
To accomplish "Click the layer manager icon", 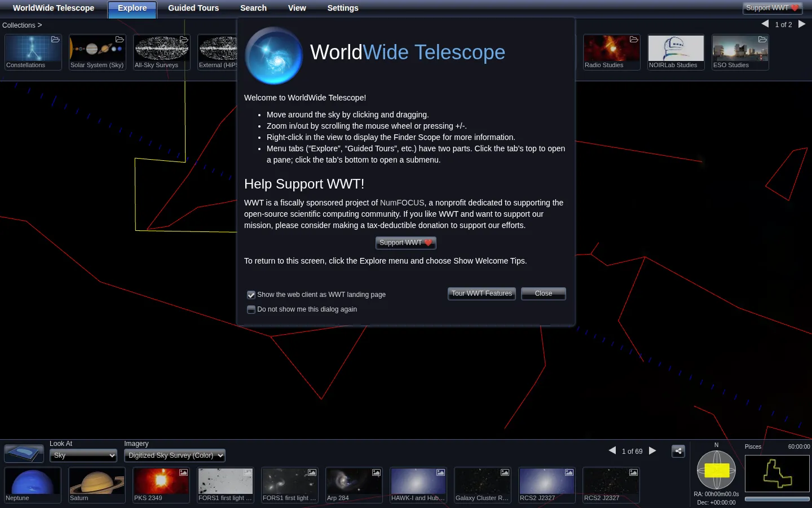I will [24, 453].
